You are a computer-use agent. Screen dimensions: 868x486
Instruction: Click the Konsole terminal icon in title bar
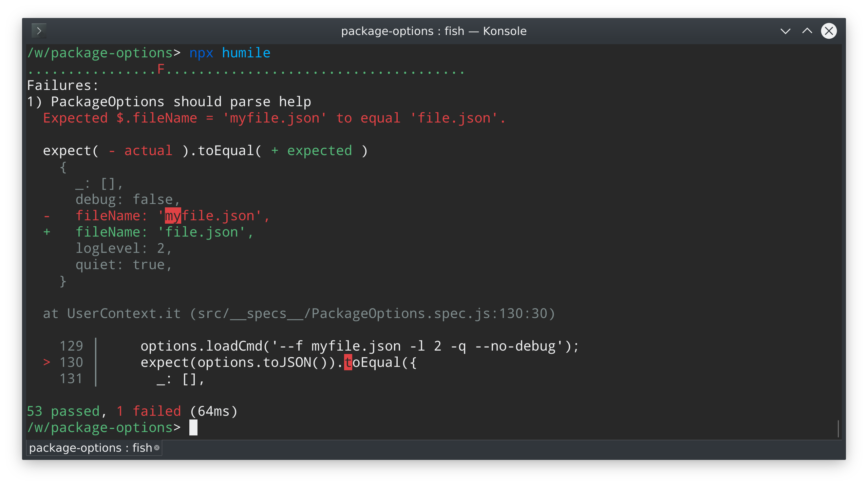point(39,31)
